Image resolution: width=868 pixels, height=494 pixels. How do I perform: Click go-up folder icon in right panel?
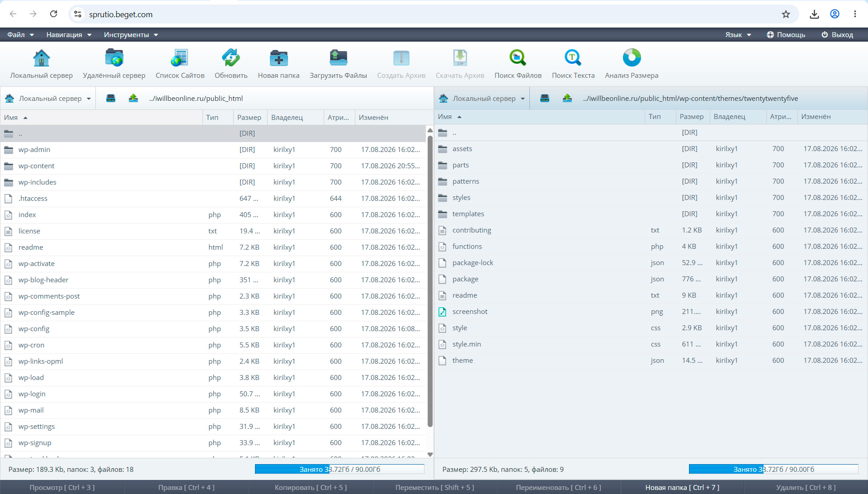(567, 98)
